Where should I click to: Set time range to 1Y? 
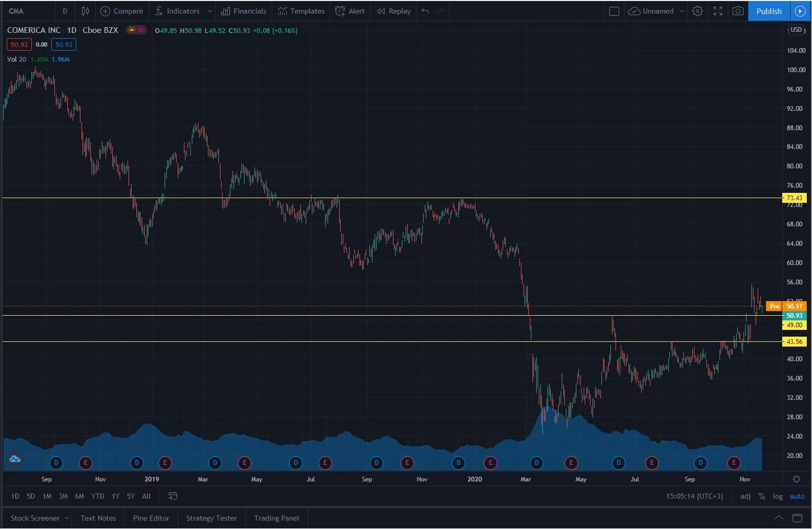(x=115, y=496)
